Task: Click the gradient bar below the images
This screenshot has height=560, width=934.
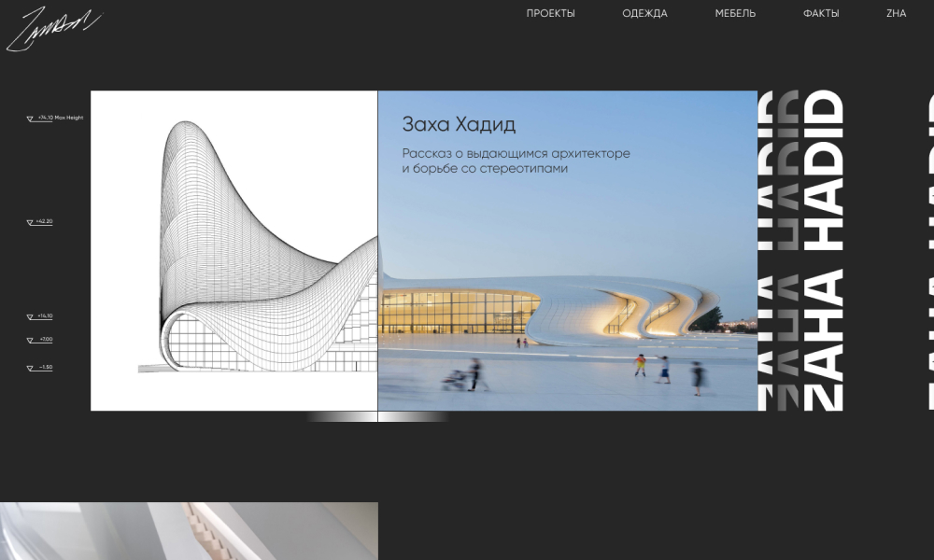Action: tap(377, 417)
